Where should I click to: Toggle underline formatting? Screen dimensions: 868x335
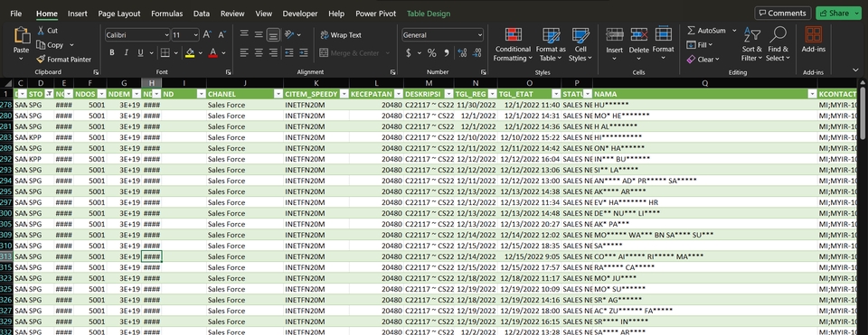coord(140,53)
